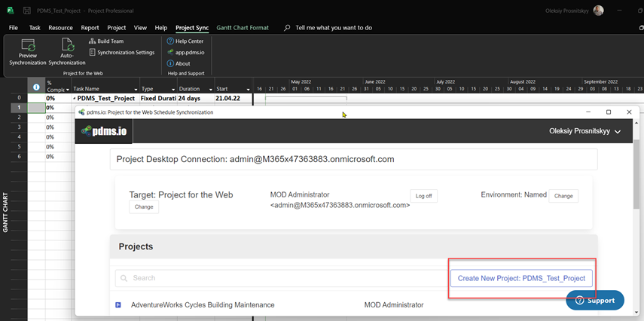Open the Duration column dropdown arrow
Image resolution: width=644 pixels, height=321 pixels.
211,90
